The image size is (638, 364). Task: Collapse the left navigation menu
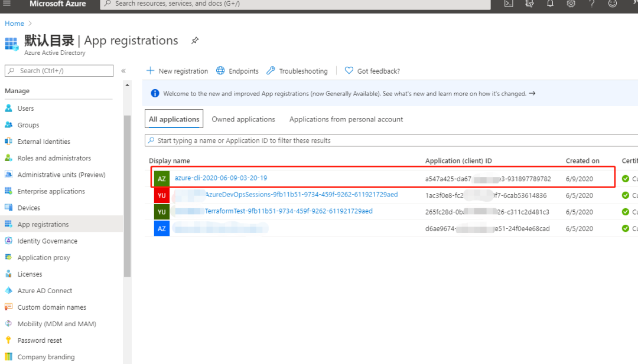coord(123,71)
